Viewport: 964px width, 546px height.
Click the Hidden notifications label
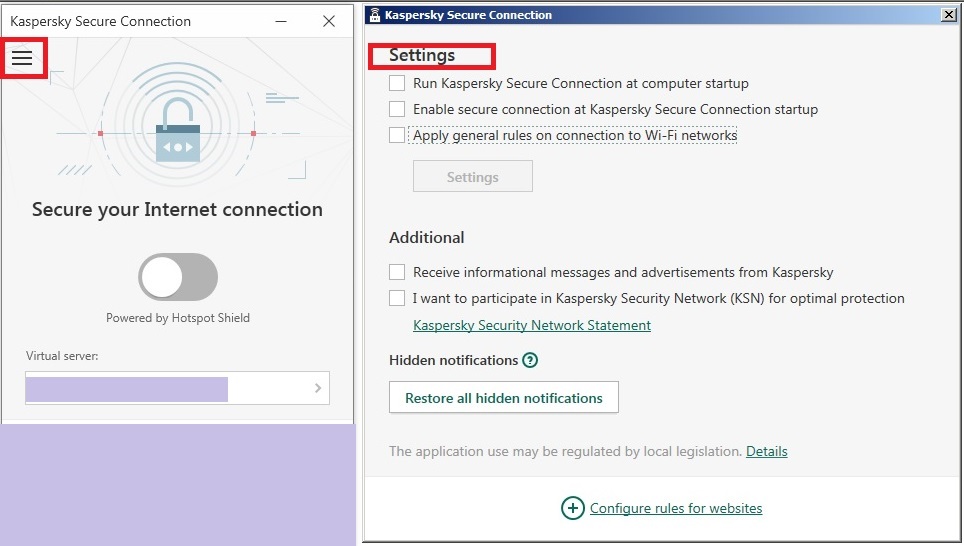pyautogui.click(x=454, y=360)
